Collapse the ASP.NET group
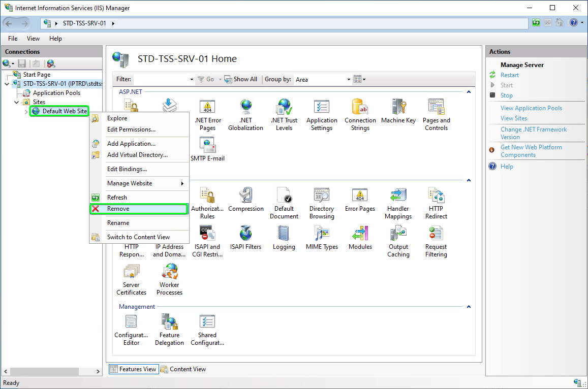This screenshot has width=588, height=389. click(x=469, y=92)
